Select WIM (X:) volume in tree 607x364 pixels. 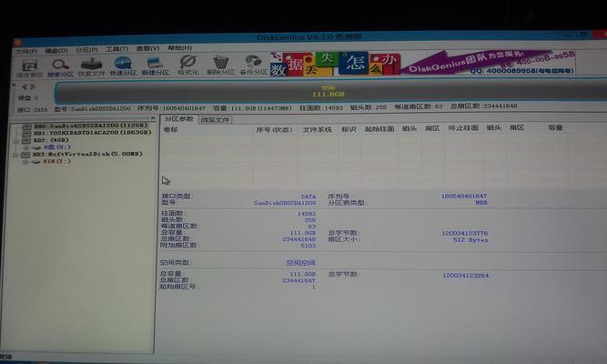coord(56,161)
